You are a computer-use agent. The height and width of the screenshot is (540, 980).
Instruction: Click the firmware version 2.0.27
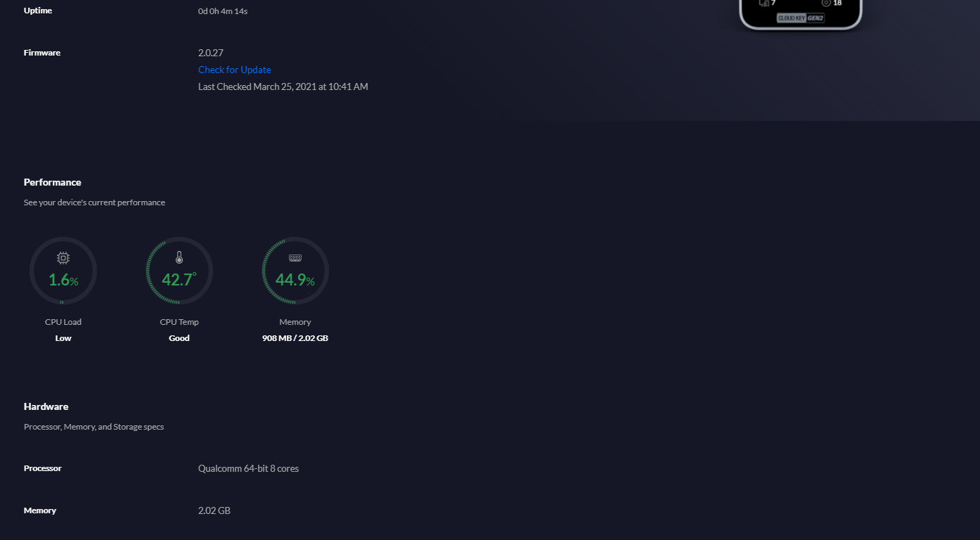click(x=211, y=53)
